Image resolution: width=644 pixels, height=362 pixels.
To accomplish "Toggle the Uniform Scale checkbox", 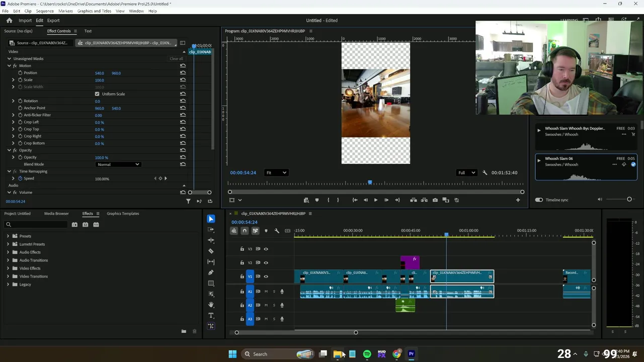I will (97, 94).
